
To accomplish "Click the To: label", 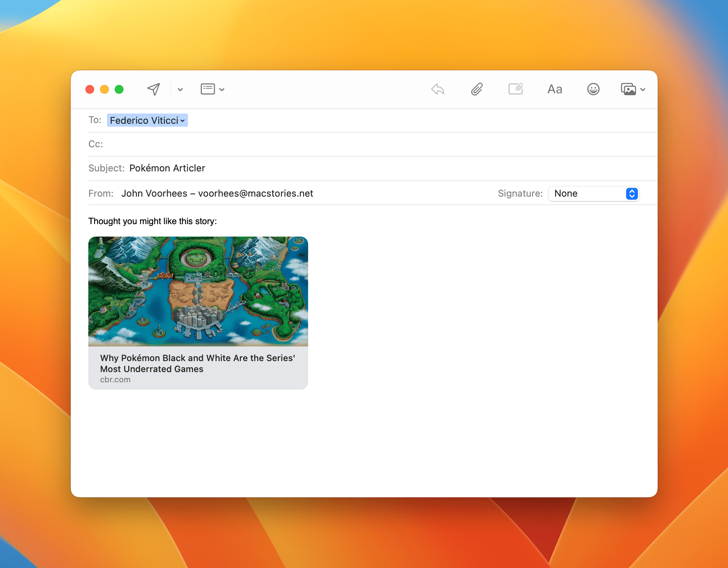I will pyautogui.click(x=95, y=120).
